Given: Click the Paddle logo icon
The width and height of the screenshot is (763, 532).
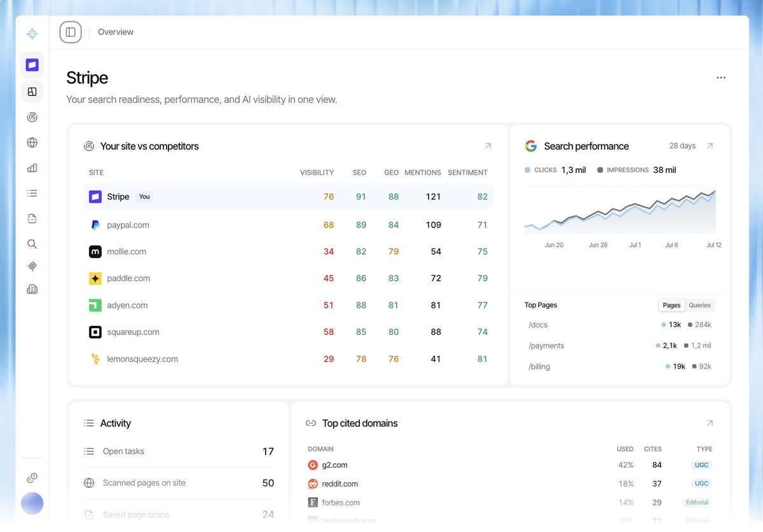Looking at the screenshot, I should click(95, 278).
